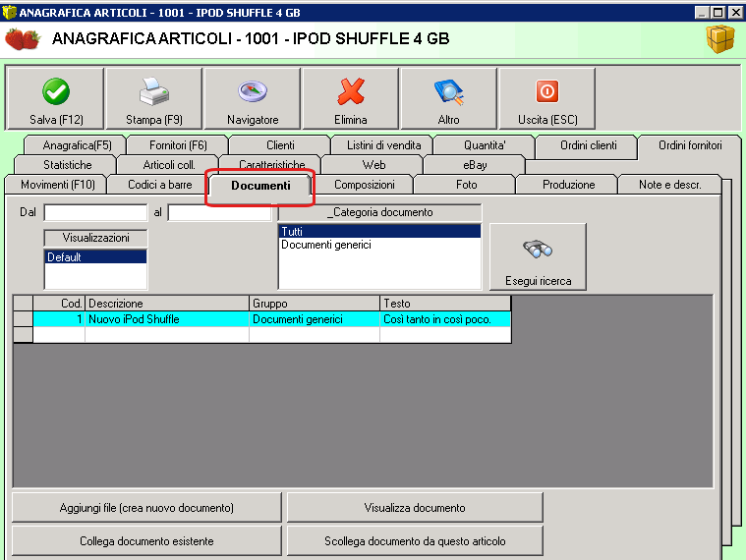Open the magnifier Altro icon
Image resolution: width=746 pixels, height=560 pixels.
coord(449,92)
